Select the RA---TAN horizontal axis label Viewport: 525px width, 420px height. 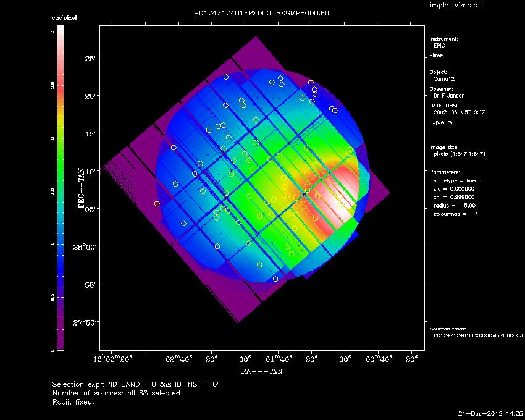[x=262, y=371]
